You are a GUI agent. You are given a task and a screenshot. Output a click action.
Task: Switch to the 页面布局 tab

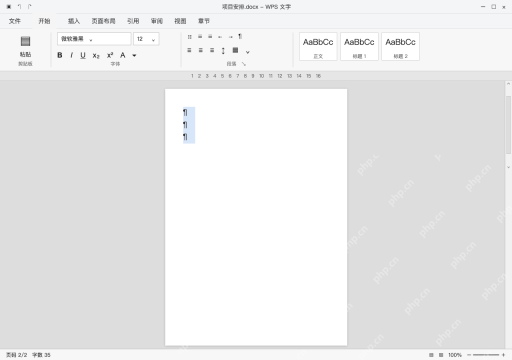tap(104, 21)
